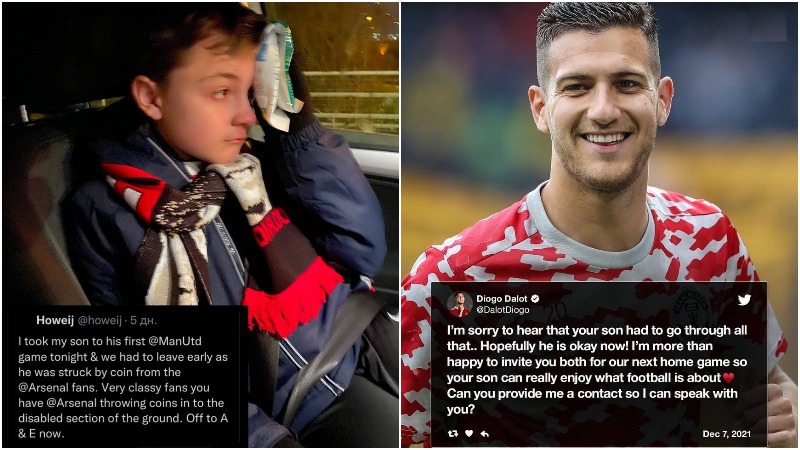Viewport: 800px width, 450px height.
Task: Click the Dec 7, 2021 tweet date
Action: (x=727, y=434)
